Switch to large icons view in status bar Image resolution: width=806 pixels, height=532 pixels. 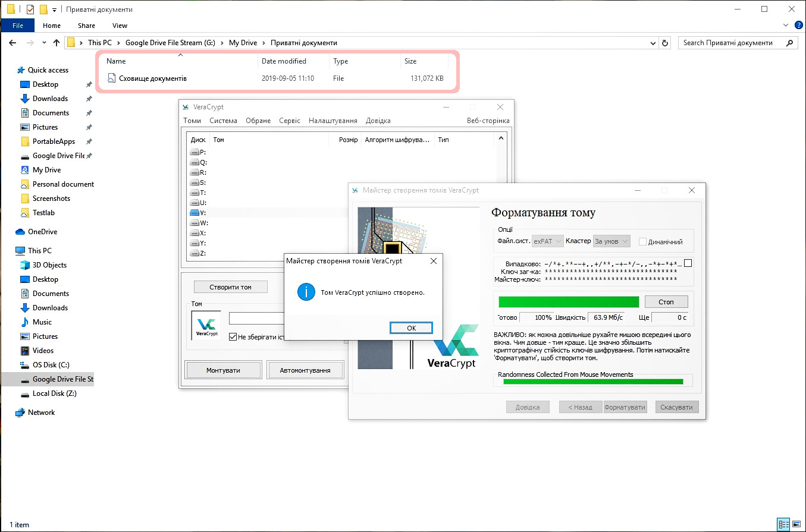point(796,525)
